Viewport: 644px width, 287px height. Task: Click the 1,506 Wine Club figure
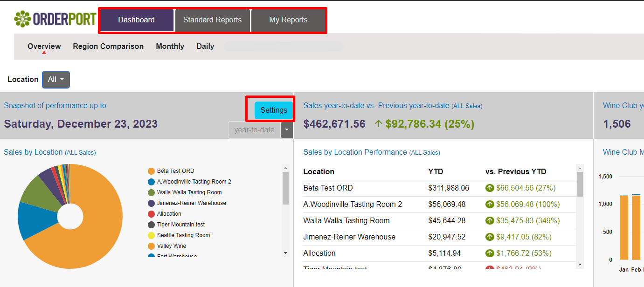[616, 124]
